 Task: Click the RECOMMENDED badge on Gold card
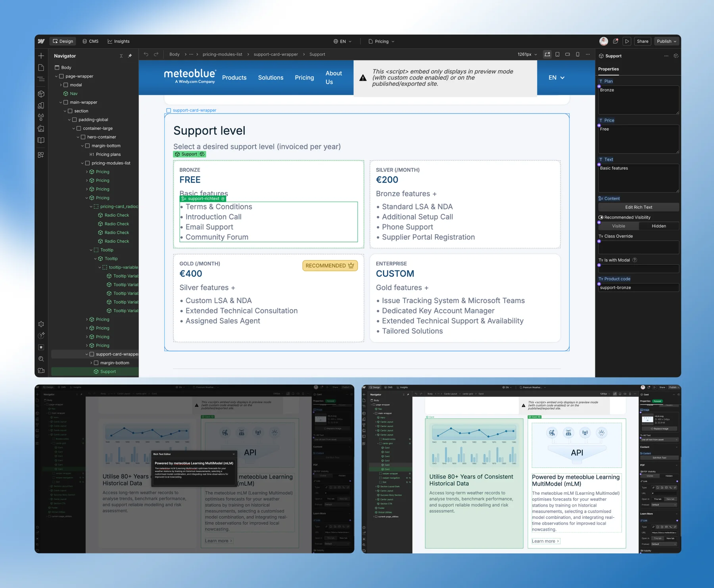pyautogui.click(x=330, y=266)
